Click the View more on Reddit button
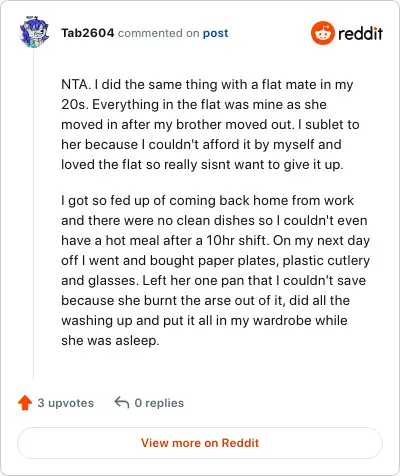400x476 pixels. point(200,443)
